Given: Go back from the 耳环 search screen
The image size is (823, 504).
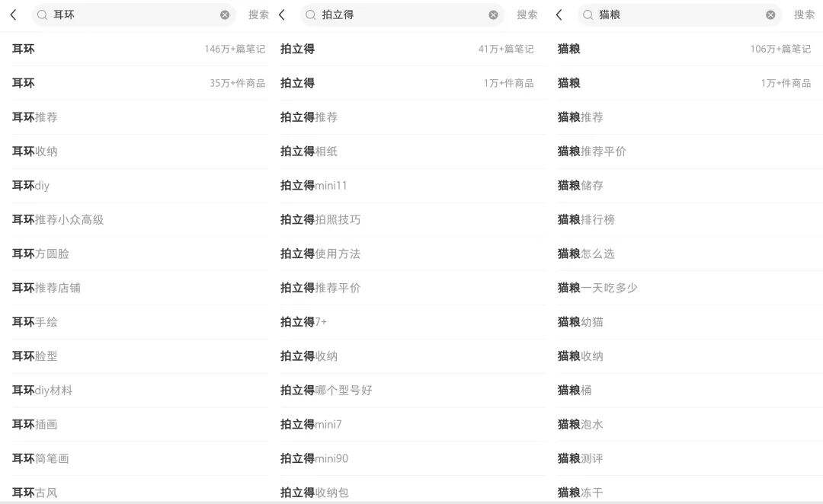Looking at the screenshot, I should (x=14, y=15).
